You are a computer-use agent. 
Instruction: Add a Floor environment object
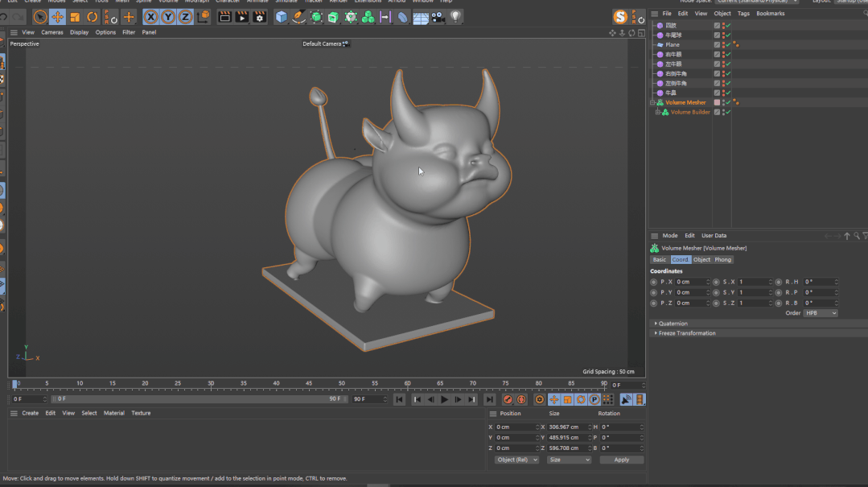[420, 17]
